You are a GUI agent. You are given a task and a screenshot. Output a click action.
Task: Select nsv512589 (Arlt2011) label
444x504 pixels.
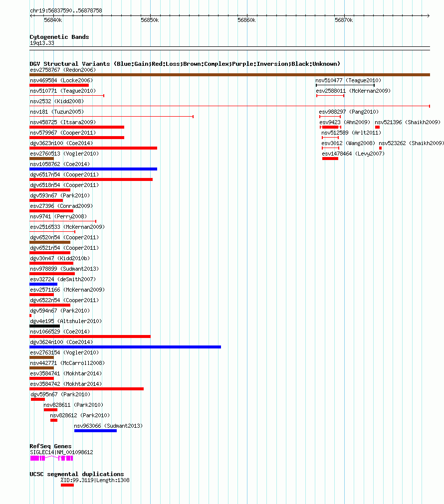[351, 133]
